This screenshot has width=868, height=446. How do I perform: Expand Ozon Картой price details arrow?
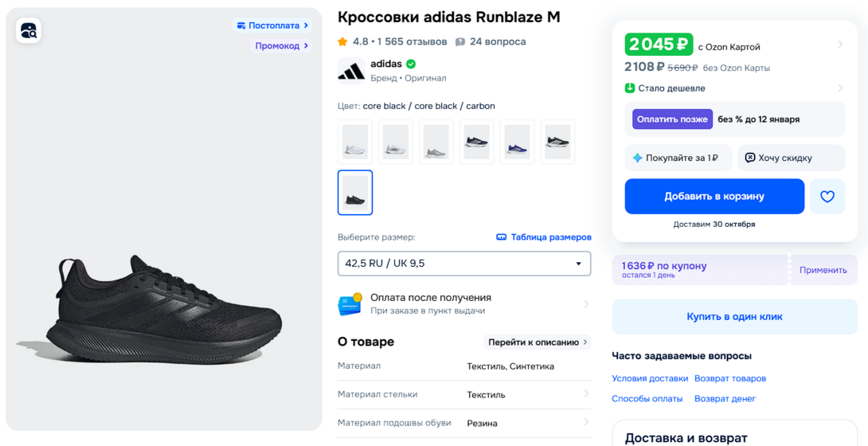pyautogui.click(x=840, y=45)
